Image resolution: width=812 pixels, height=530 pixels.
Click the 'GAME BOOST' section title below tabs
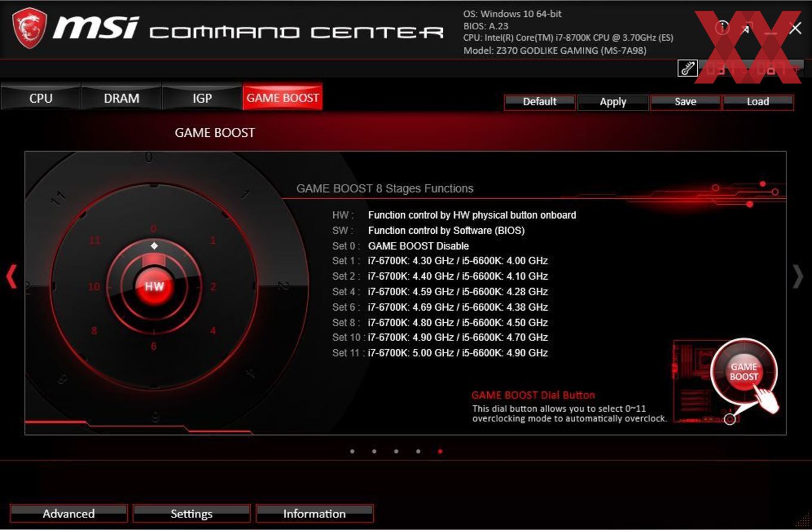214,133
